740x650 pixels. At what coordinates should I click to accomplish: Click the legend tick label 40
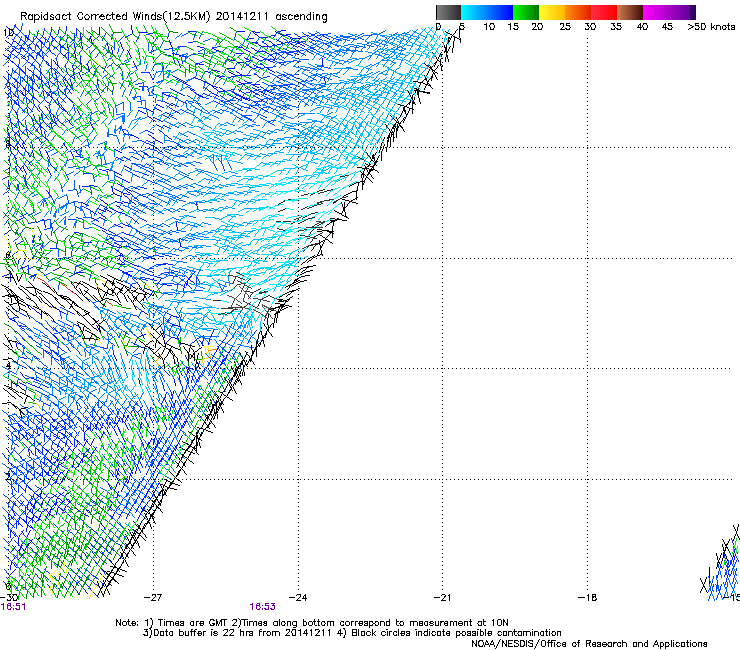642,26
